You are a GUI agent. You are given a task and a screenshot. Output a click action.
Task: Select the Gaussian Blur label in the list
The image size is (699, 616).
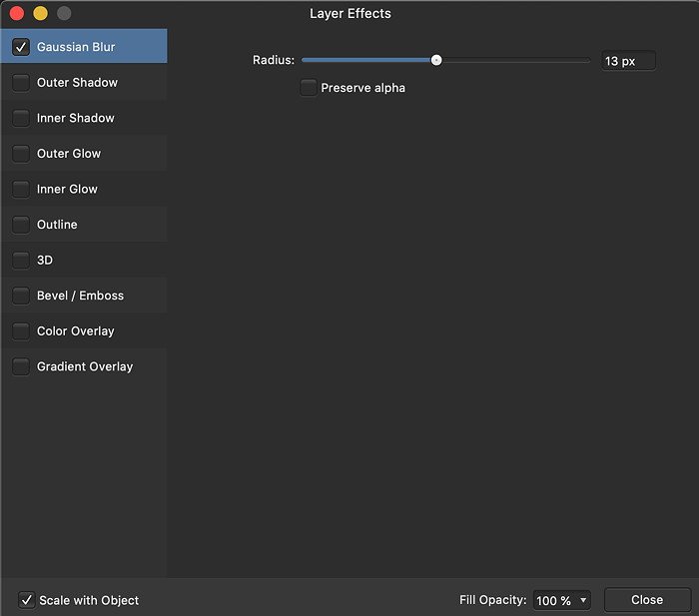click(76, 47)
